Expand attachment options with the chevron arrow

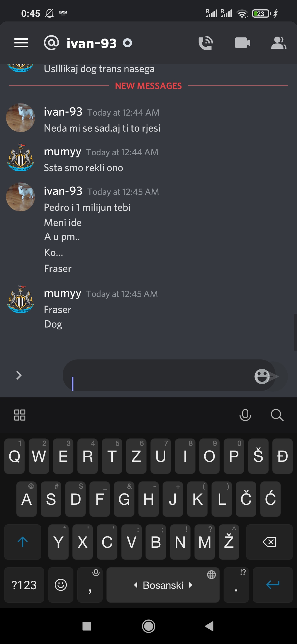point(19,375)
